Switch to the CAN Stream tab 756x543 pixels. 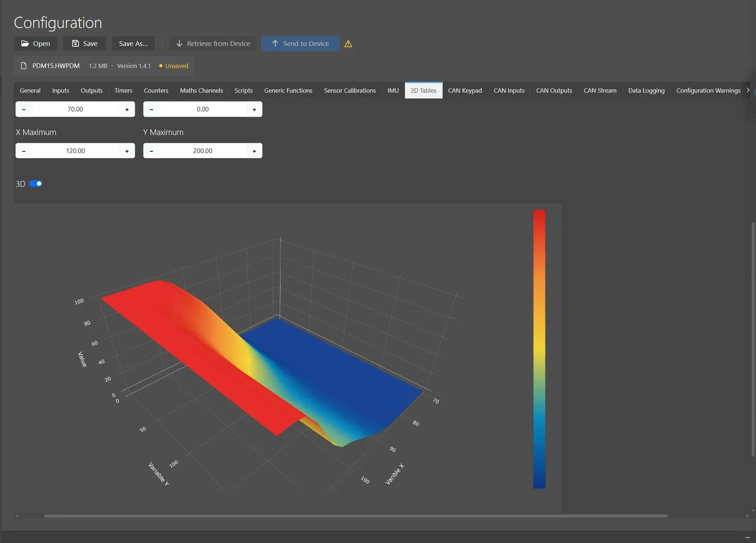600,90
